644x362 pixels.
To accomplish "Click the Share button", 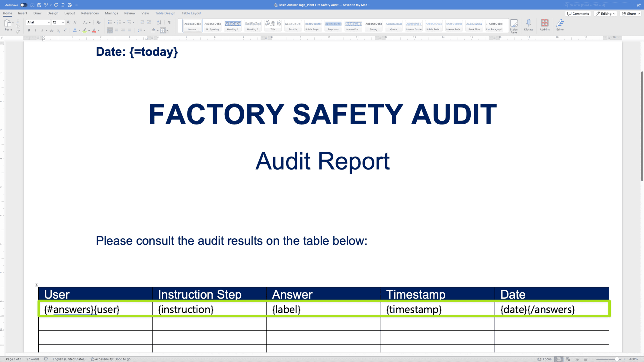I will [x=631, y=14].
